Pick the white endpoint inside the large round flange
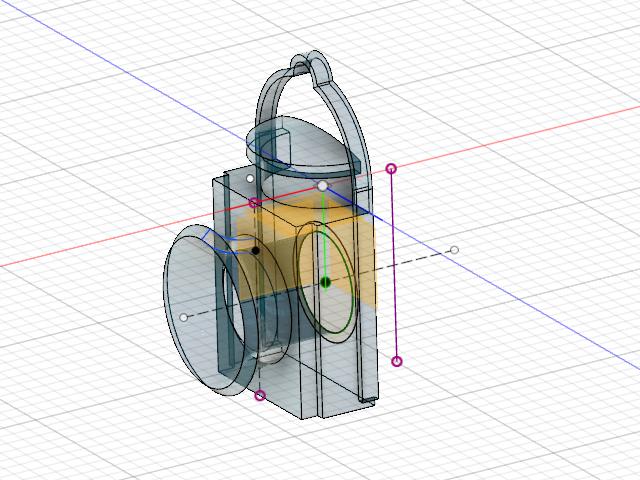Image resolution: width=640 pixels, height=480 pixels. tap(184, 317)
